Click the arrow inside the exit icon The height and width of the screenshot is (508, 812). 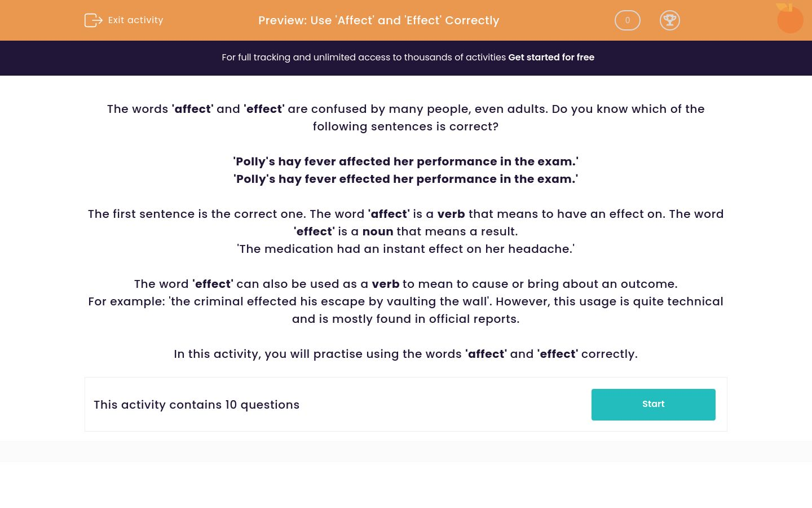click(96, 20)
